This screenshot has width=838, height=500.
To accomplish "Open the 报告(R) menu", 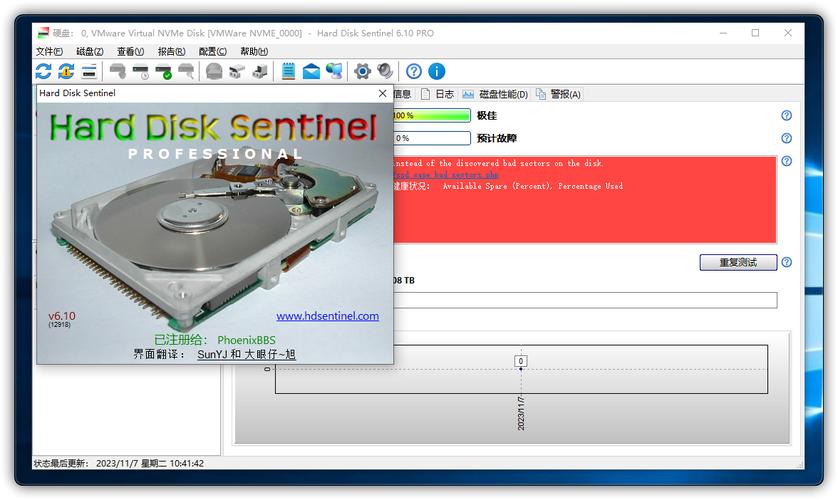I will coord(171,51).
